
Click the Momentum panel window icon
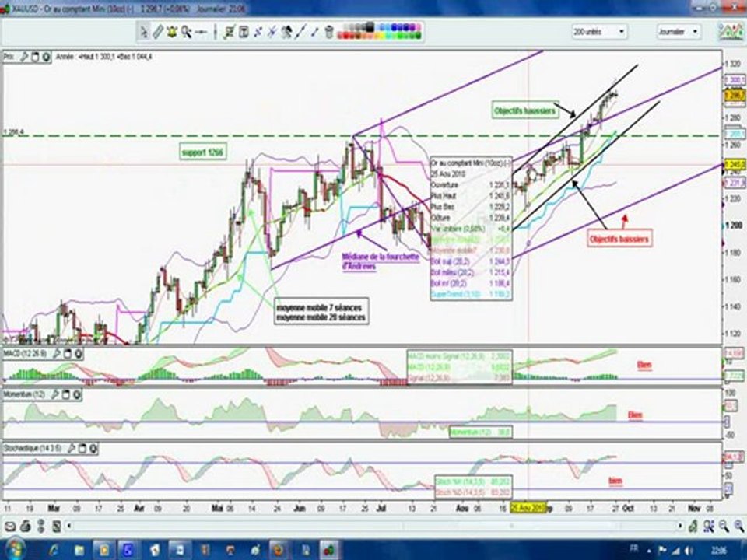tap(66, 395)
